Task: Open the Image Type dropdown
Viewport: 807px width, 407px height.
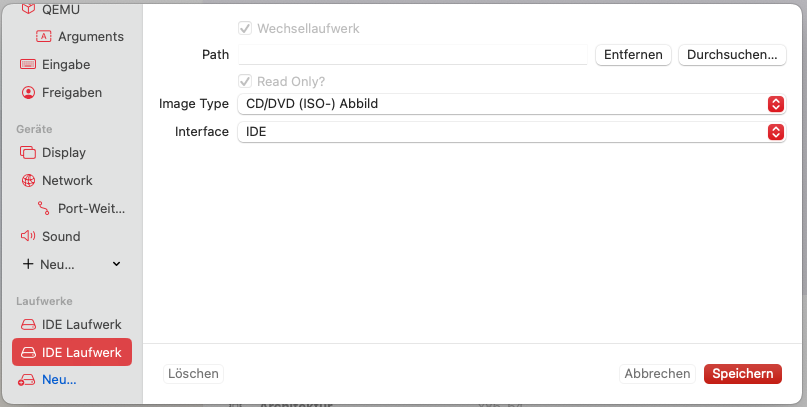Action: click(510, 104)
